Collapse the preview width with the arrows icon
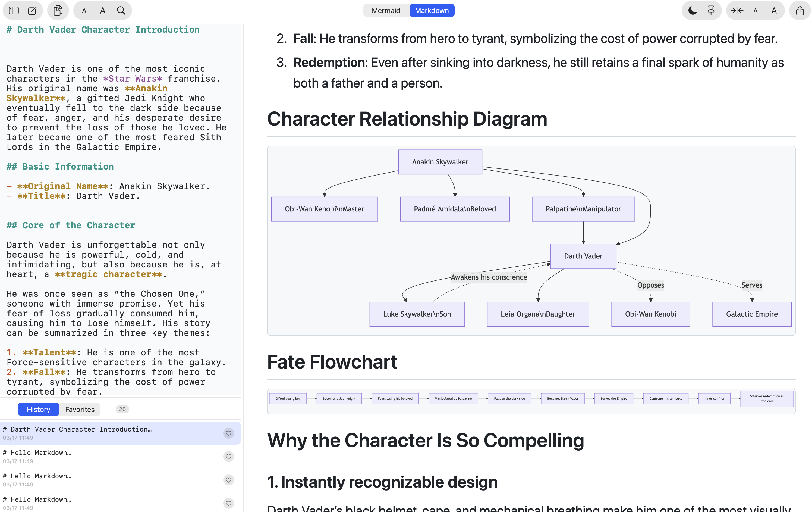This screenshot has height=512, width=812. click(737, 10)
